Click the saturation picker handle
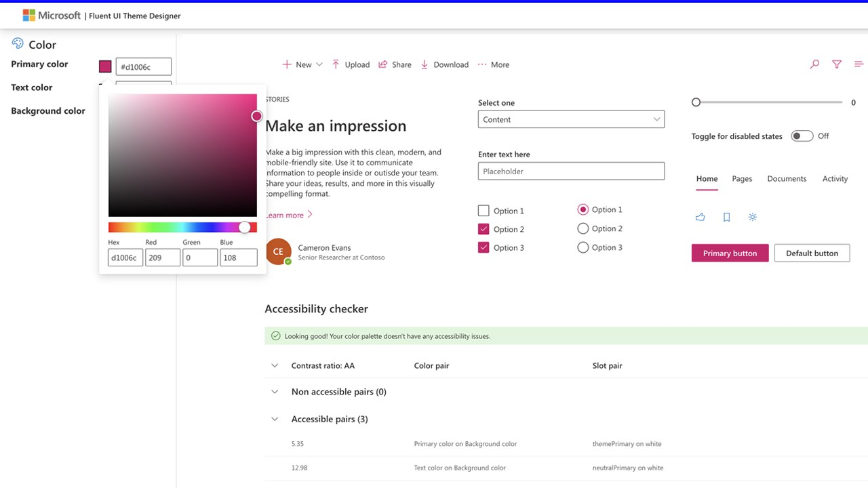 point(257,116)
